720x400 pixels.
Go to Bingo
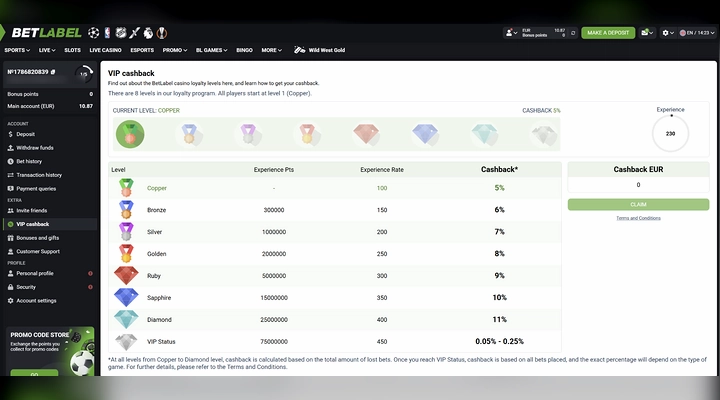(x=244, y=50)
